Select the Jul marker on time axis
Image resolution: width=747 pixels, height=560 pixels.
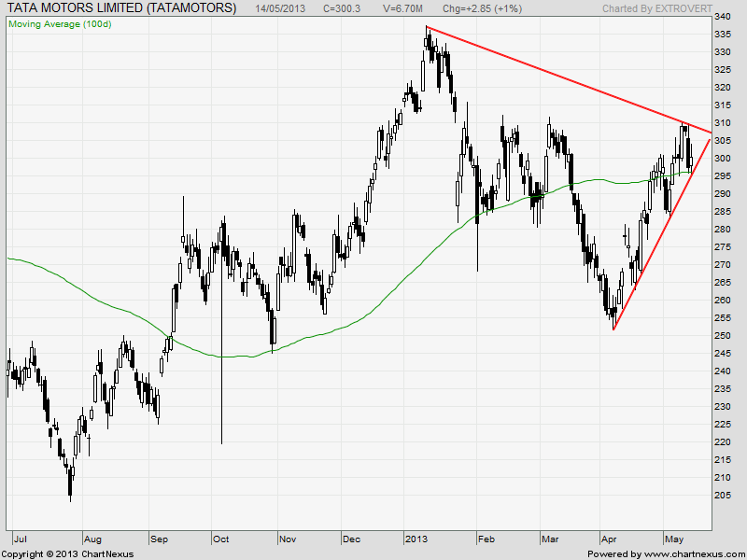20,539
